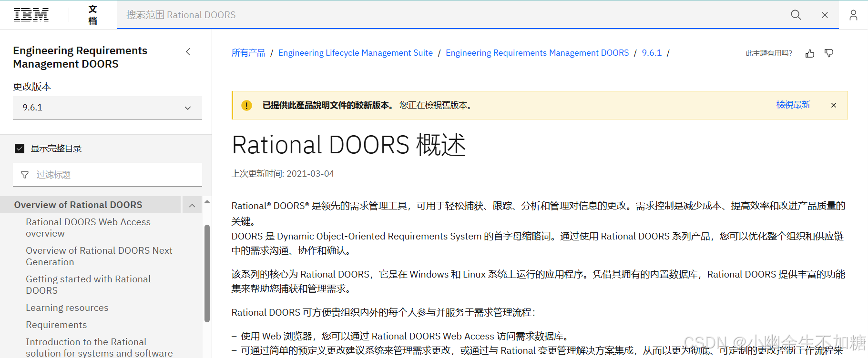Image resolution: width=868 pixels, height=358 pixels.
Task: Click the sidebar scrollbar thumb
Action: pyautogui.click(x=207, y=273)
